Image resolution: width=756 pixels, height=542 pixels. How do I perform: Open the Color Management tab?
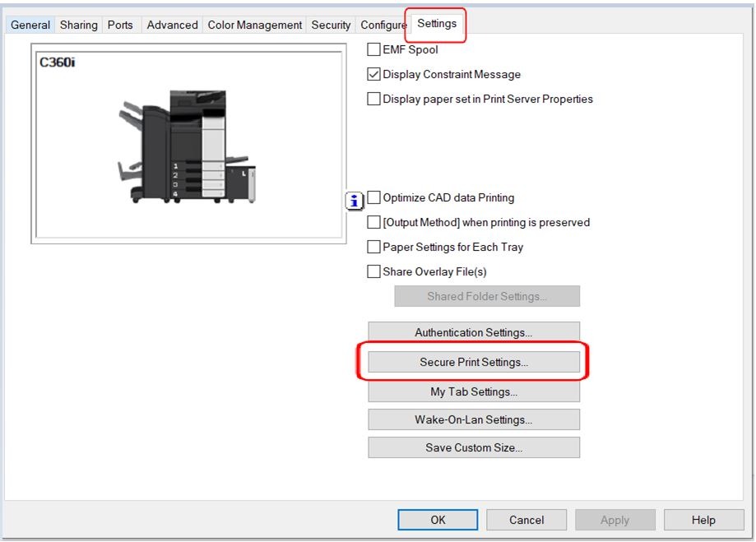pyautogui.click(x=254, y=25)
